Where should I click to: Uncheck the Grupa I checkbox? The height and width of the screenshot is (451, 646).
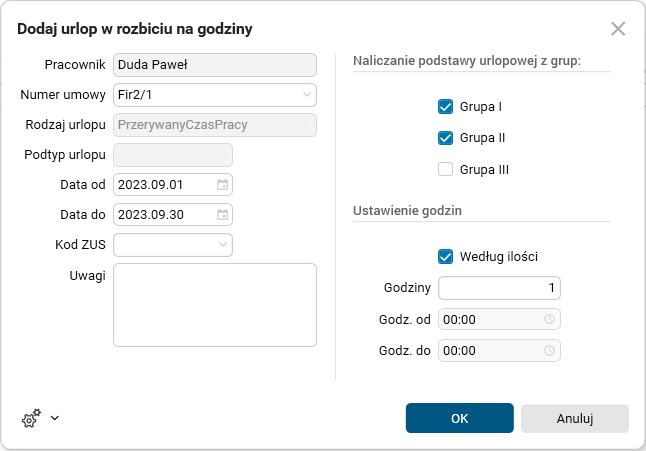446,106
